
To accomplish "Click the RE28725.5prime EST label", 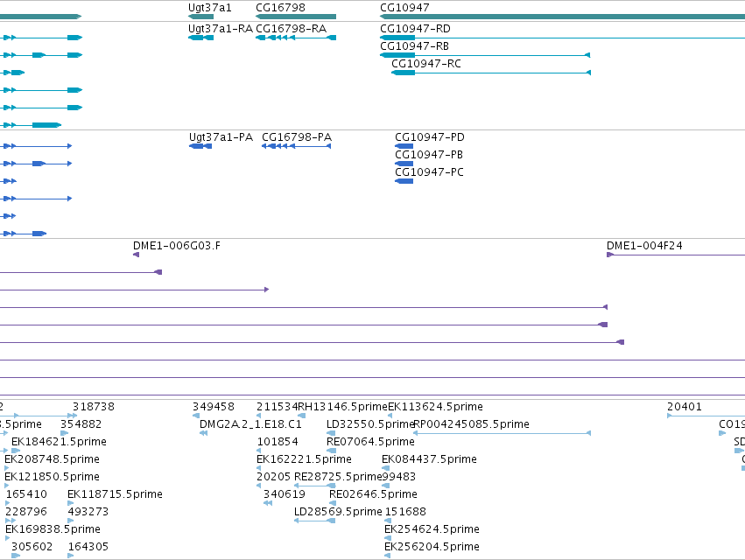I will pyautogui.click(x=338, y=477).
